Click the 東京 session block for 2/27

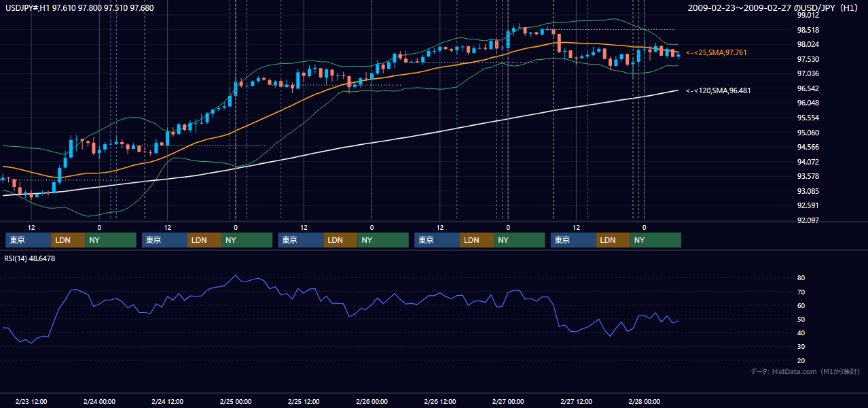click(x=573, y=240)
